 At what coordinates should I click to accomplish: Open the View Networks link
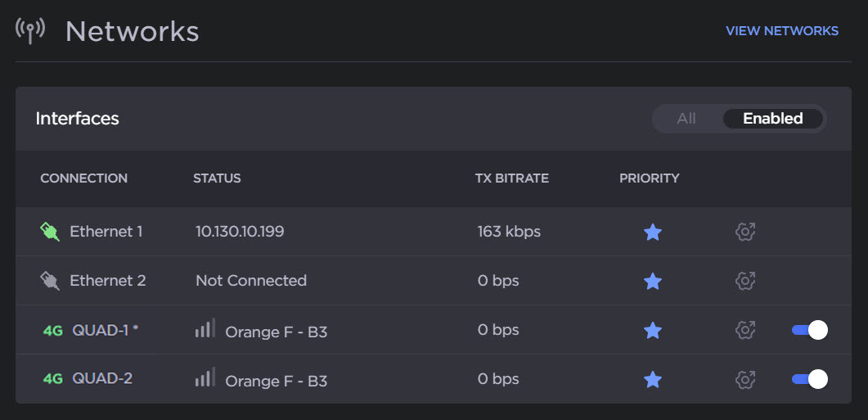(781, 31)
